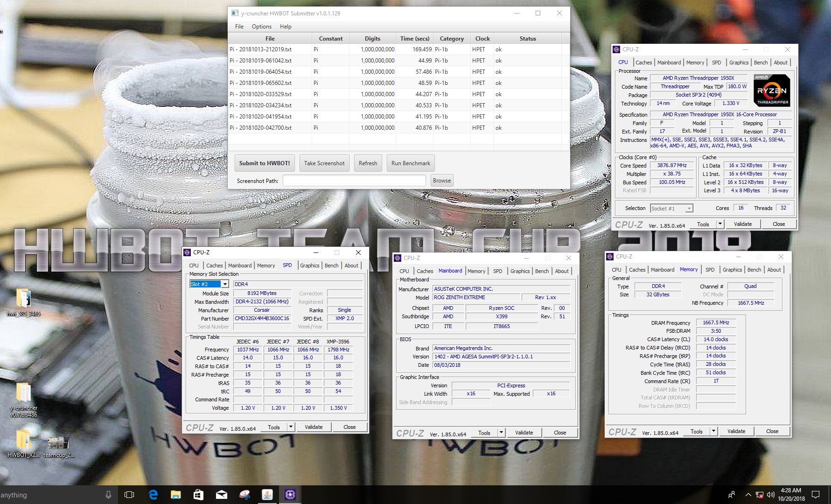Switch to the Bench tab in CPU window
The height and width of the screenshot is (504, 831).
coord(761,63)
